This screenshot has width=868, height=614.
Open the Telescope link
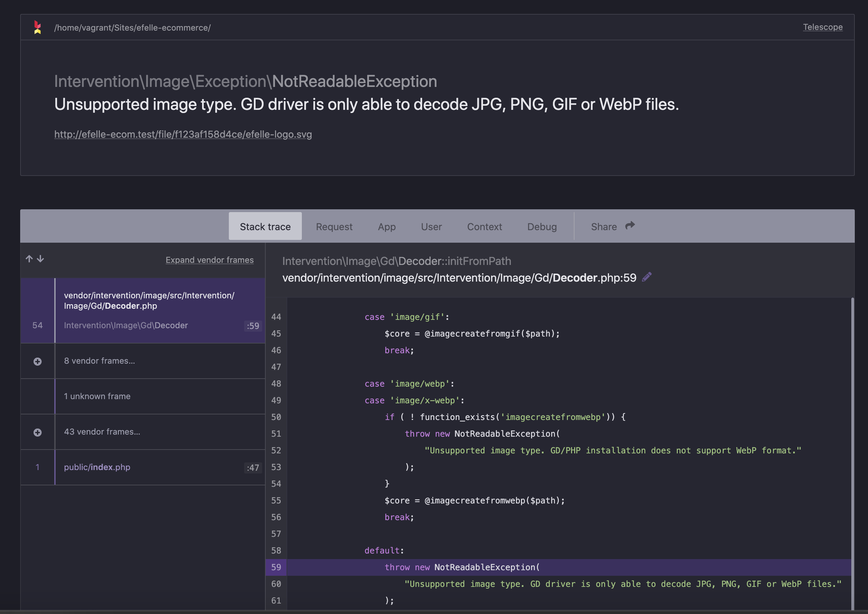tap(823, 27)
